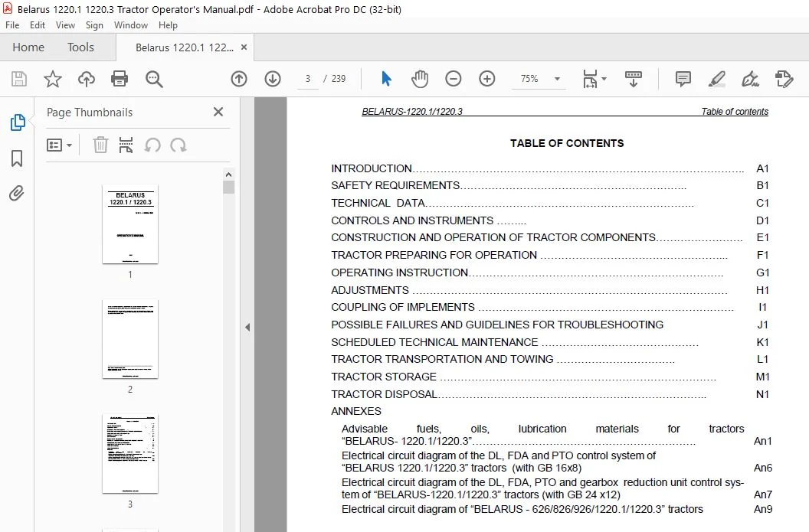
Task: Select the highlight text pen tool
Action: [x=716, y=79]
